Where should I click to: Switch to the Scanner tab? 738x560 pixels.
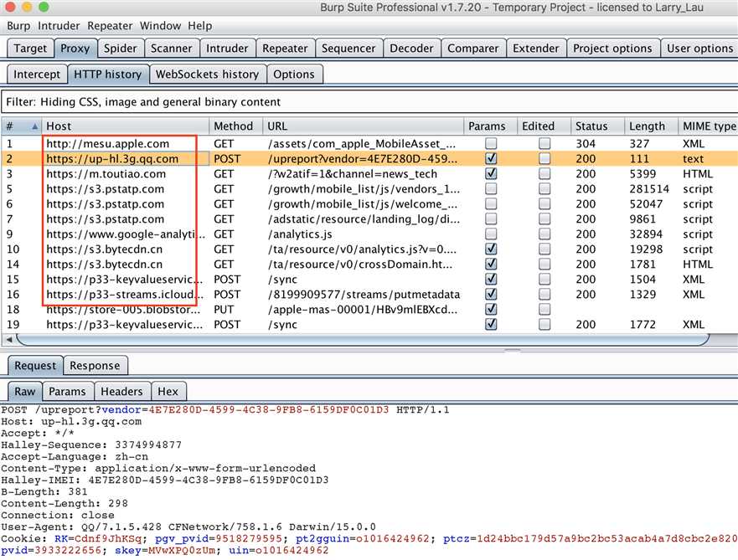172,49
